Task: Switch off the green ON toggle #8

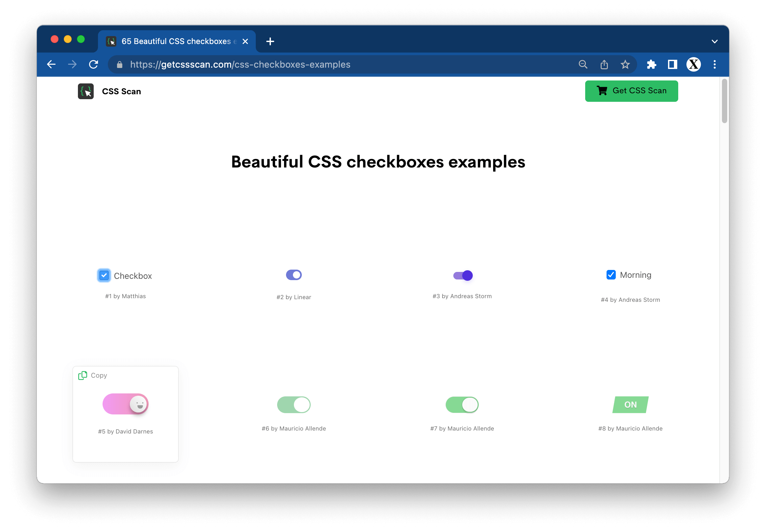Action: coord(630,405)
